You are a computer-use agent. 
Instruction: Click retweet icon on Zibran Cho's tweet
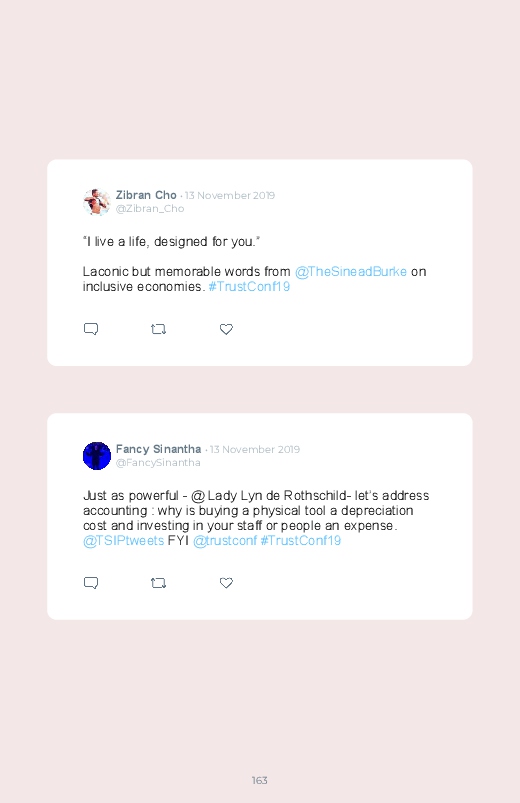coord(158,329)
